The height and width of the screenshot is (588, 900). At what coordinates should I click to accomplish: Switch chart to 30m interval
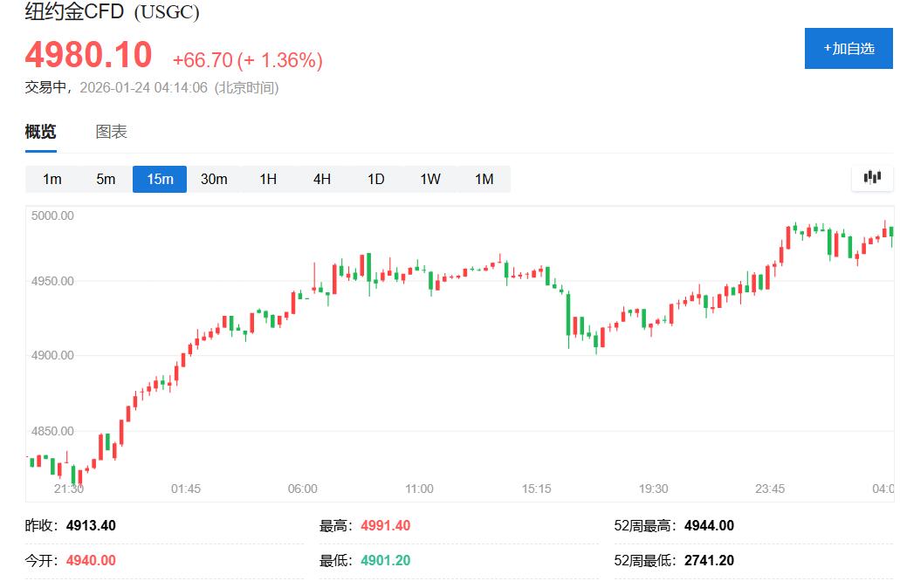click(214, 179)
